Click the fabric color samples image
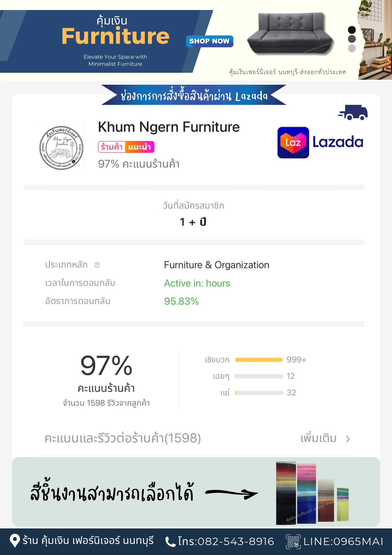392x555 pixels. click(312, 493)
